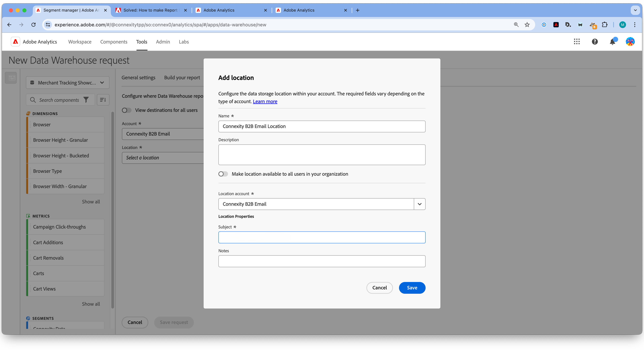Viewport: 644px width, 350px height.
Task: Bookmark this page with the star icon
Action: (527, 25)
